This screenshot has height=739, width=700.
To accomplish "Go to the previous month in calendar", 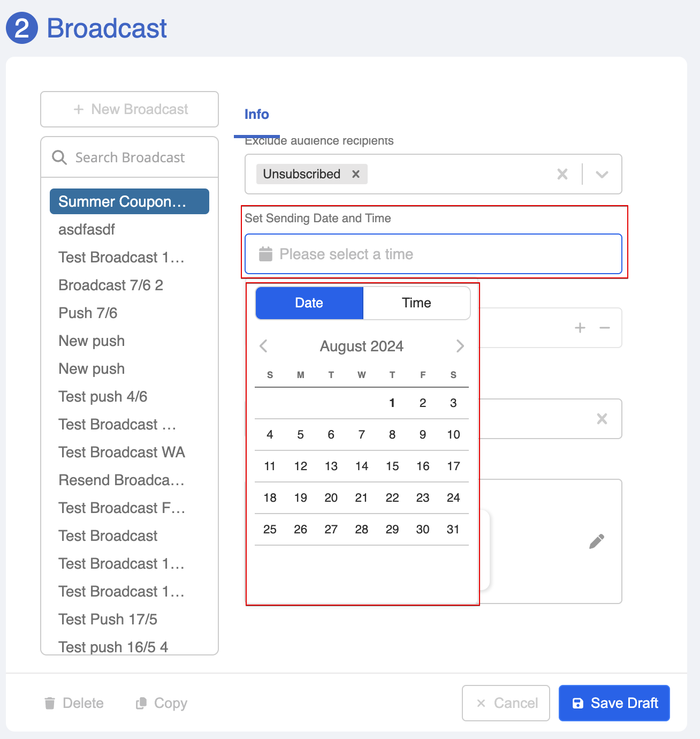I will click(263, 346).
